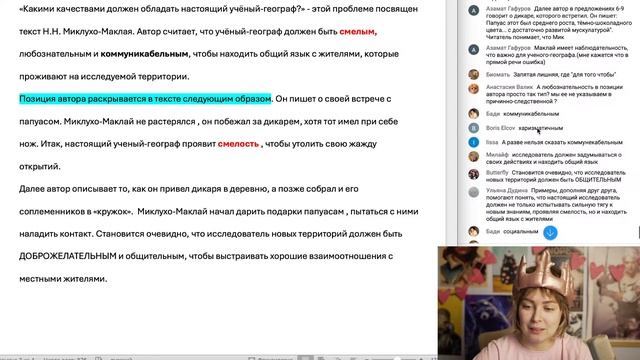Click the red word 'смелым,' in the document
The height and width of the screenshot is (360, 640).
(x=358, y=31)
